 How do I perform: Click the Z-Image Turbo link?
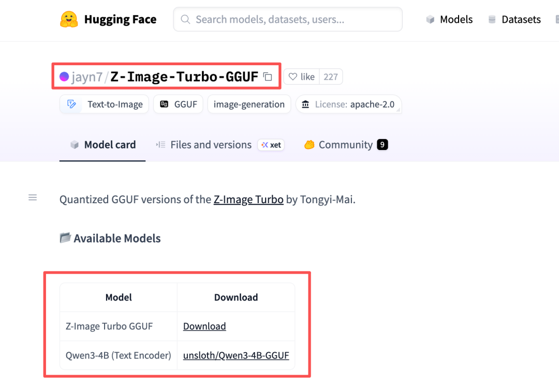248,200
